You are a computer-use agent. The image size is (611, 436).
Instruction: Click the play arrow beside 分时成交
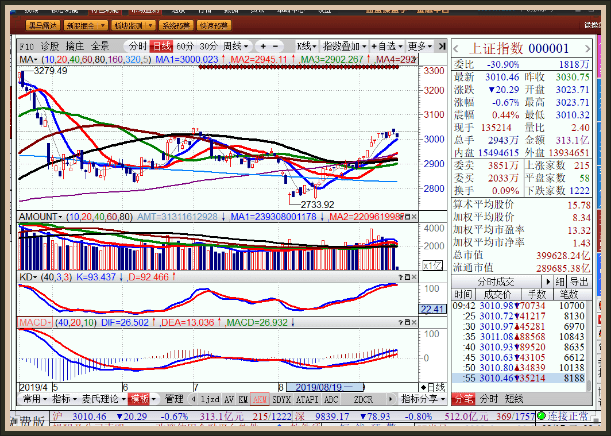pos(547,281)
